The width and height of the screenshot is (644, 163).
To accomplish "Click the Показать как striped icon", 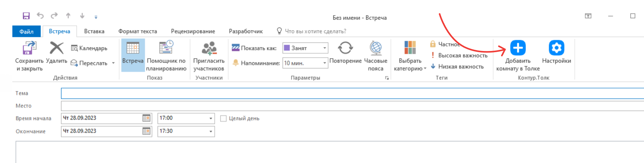I will (236, 48).
